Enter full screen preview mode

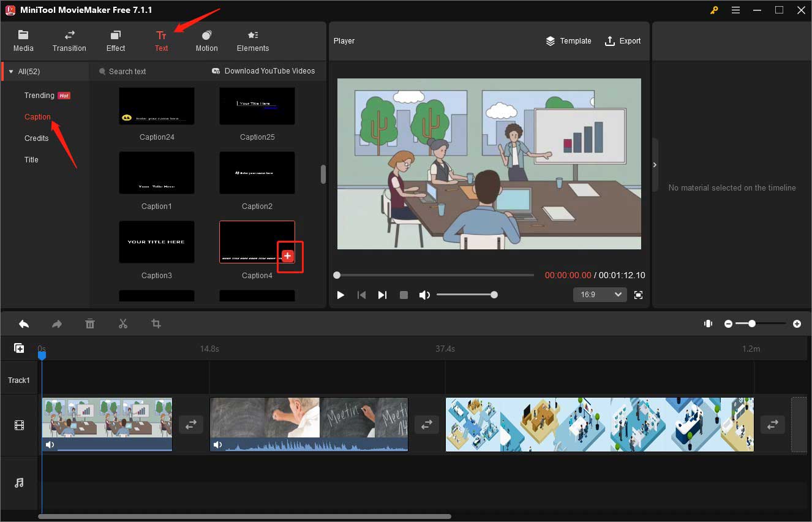pos(638,295)
